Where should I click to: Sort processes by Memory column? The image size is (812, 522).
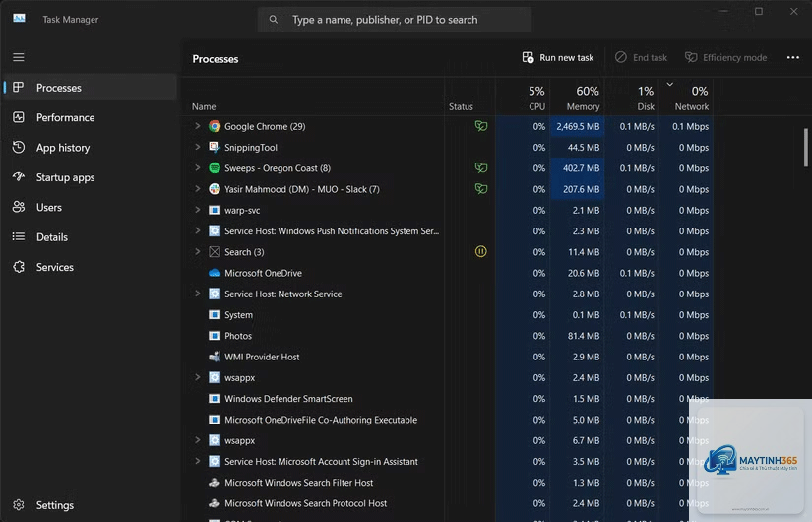point(577,98)
